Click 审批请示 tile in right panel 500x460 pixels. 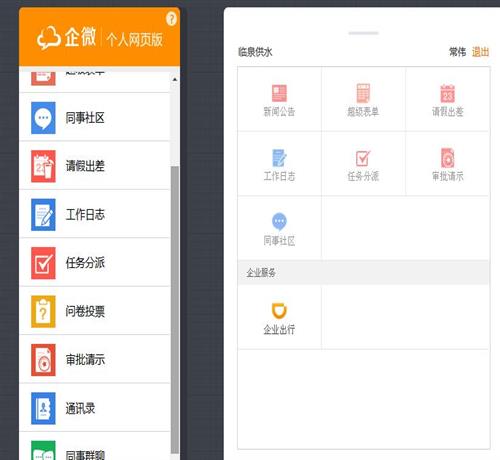coord(448,164)
